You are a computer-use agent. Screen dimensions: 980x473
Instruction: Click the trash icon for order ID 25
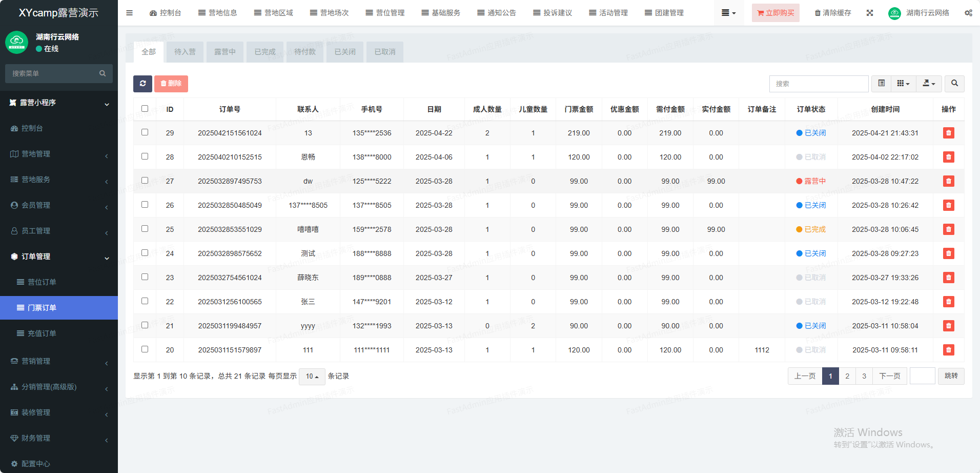[x=948, y=229]
